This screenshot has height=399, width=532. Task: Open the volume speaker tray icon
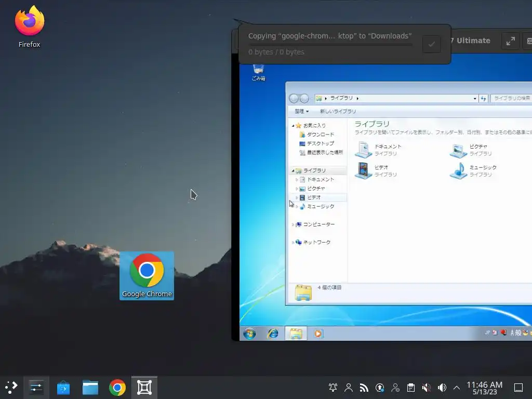pos(442,388)
